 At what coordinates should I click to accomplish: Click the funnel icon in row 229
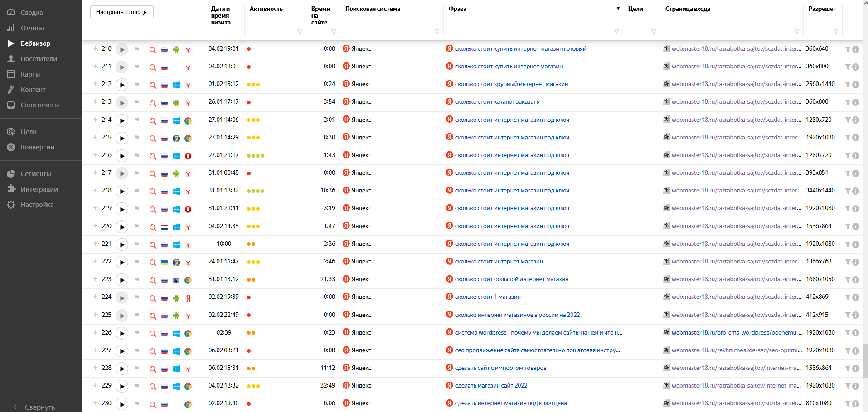[x=848, y=386]
